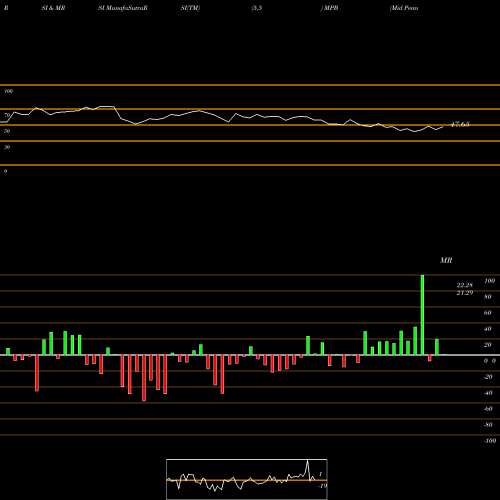Click the mini overview chart at bottom
This screenshot has height=500, width=500.
tap(247, 479)
